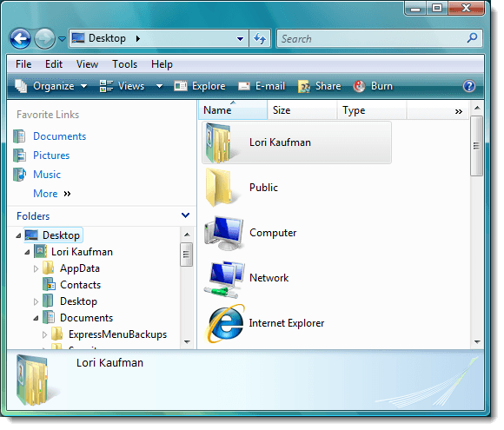This screenshot has width=504, height=430.
Task: Open the Share toolbar button
Action: pos(319,86)
